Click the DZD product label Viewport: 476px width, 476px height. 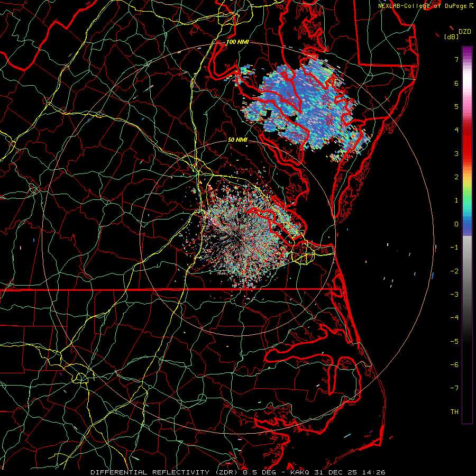[x=464, y=32]
